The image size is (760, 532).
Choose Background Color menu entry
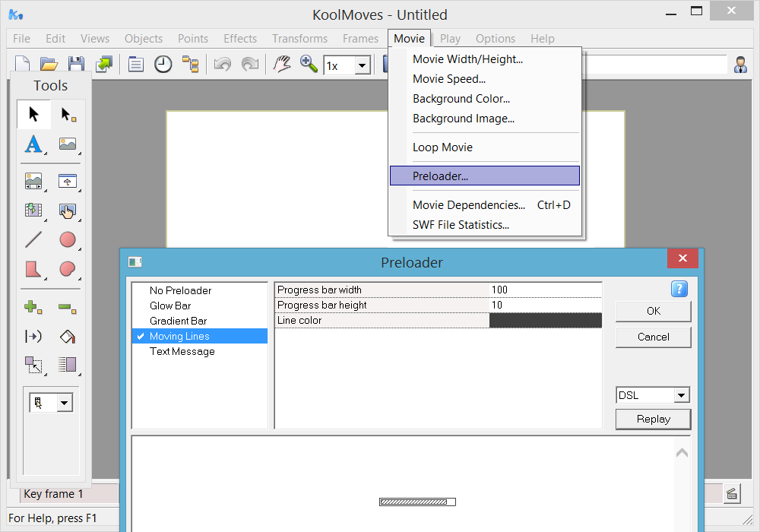(x=485, y=99)
